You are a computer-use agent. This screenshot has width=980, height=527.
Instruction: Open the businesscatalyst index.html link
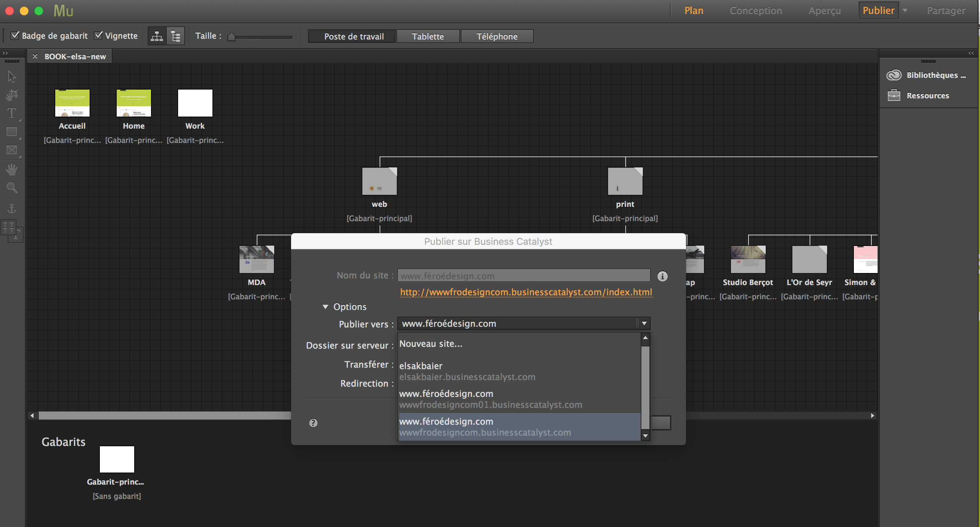click(x=526, y=292)
